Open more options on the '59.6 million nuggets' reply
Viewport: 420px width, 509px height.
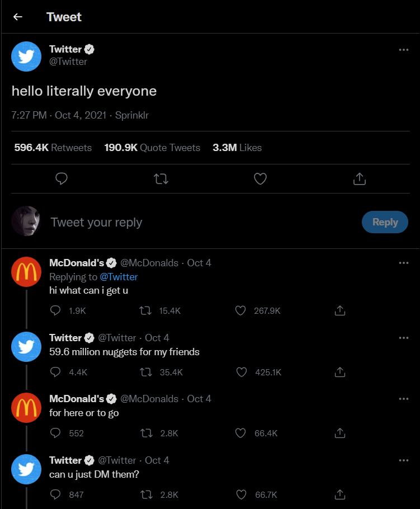click(x=404, y=338)
